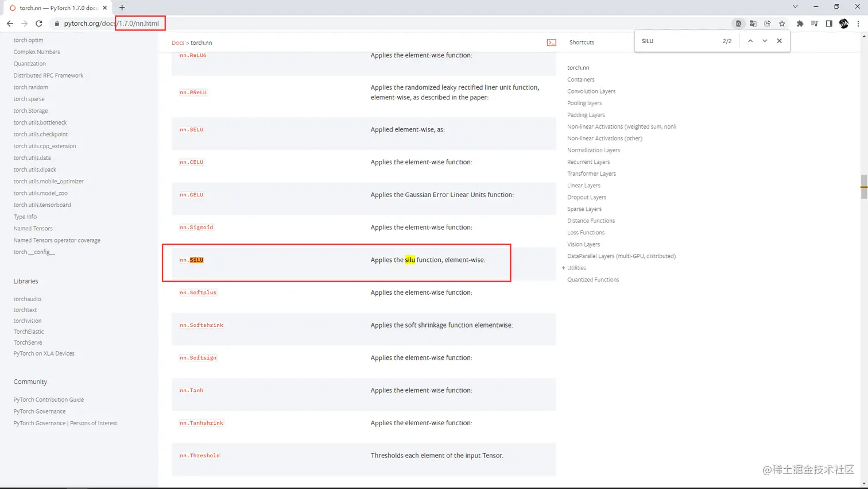868x489 pixels.
Task: Open the nn.Softshrink link
Action: pyautogui.click(x=201, y=325)
